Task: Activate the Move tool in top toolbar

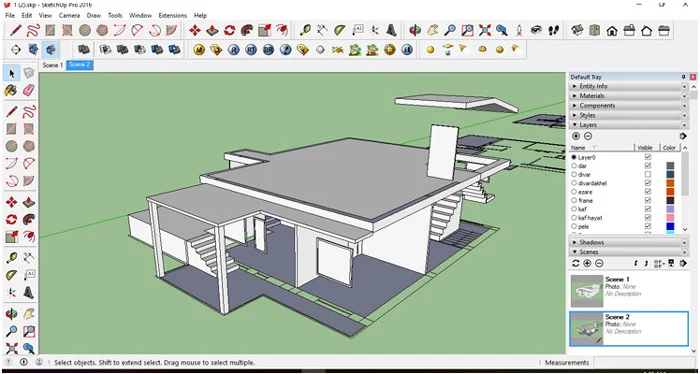Action: pyautogui.click(x=195, y=30)
